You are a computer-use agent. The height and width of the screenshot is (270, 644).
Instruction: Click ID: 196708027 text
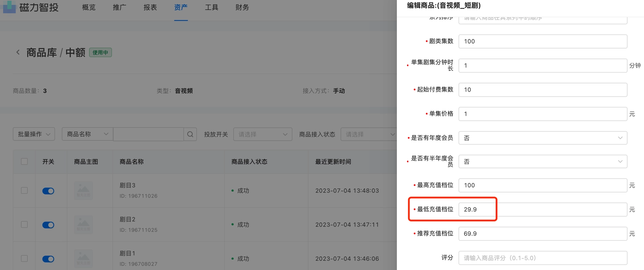(139, 264)
